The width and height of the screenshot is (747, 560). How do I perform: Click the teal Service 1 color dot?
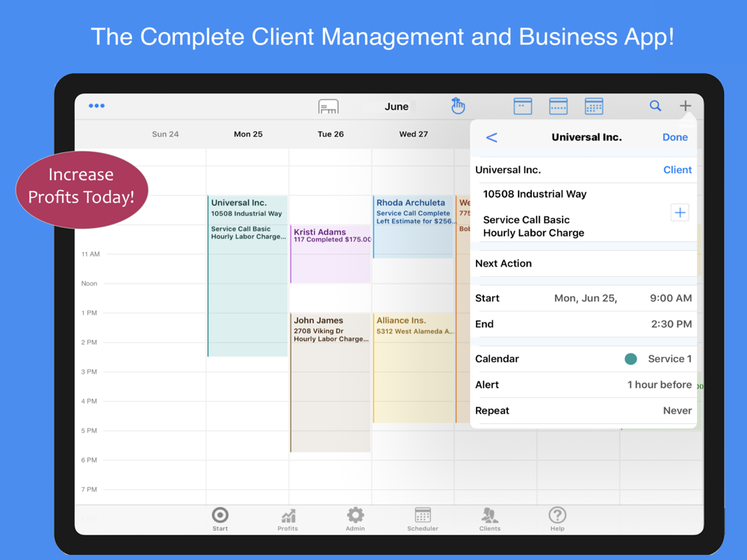point(630,359)
